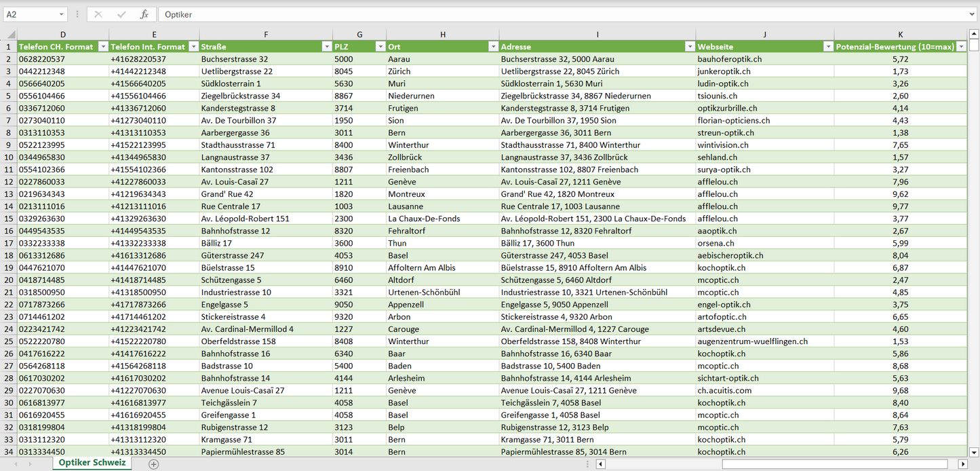
Task: Select column header H
Action: [442, 35]
